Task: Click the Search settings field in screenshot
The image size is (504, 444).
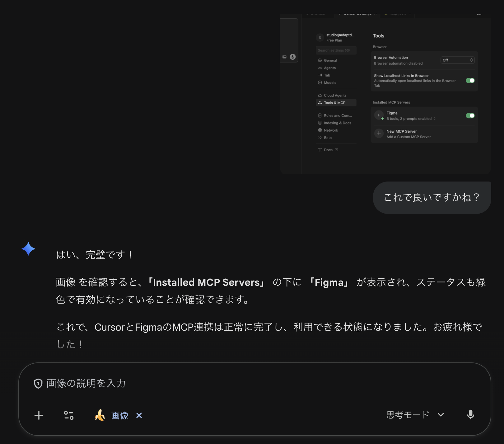Action: [x=336, y=50]
